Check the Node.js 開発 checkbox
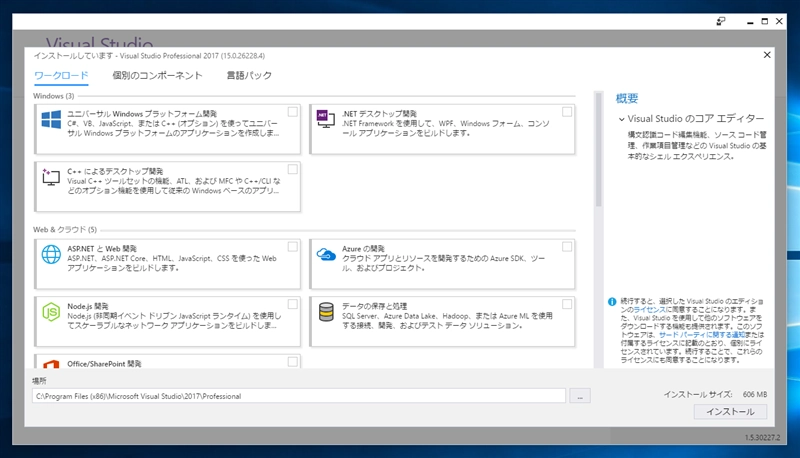The width and height of the screenshot is (800, 458). click(293, 304)
